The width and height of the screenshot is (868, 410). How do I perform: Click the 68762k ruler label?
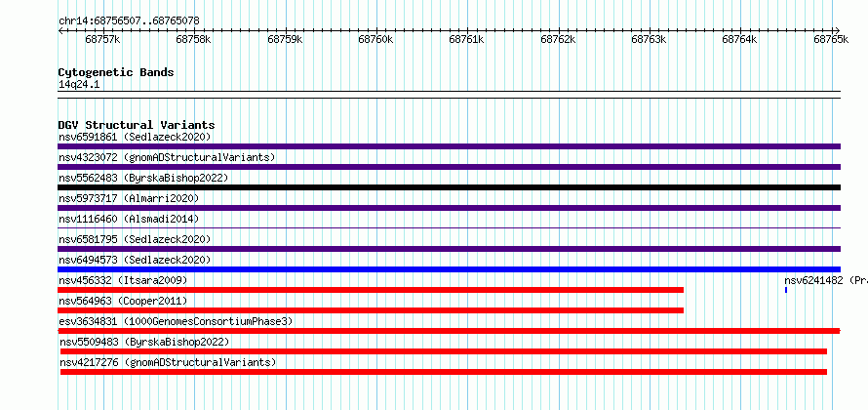coord(558,39)
